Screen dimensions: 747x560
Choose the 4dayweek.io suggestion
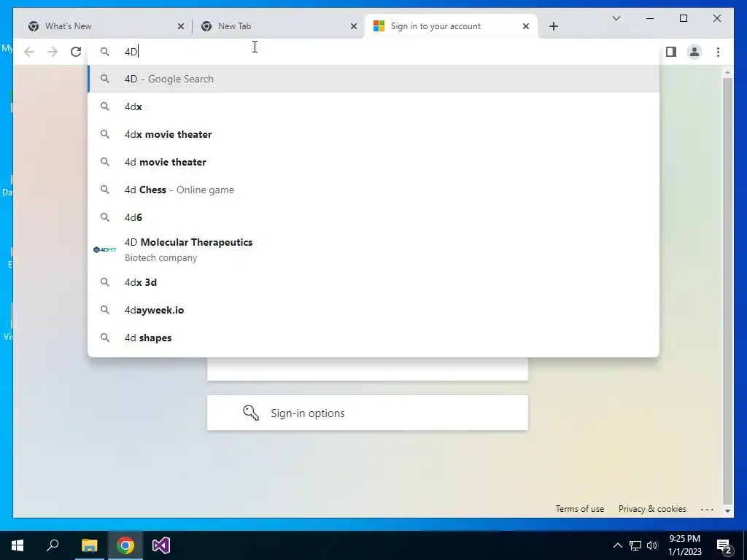(374, 310)
